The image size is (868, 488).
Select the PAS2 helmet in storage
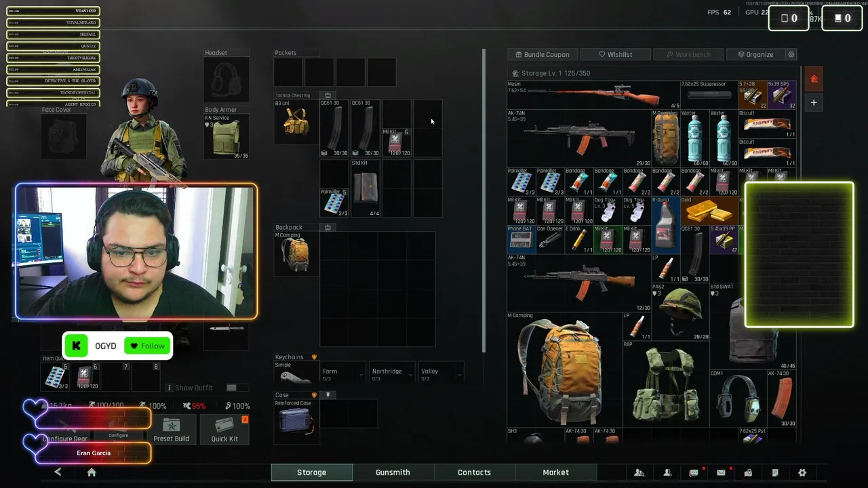[x=680, y=312]
